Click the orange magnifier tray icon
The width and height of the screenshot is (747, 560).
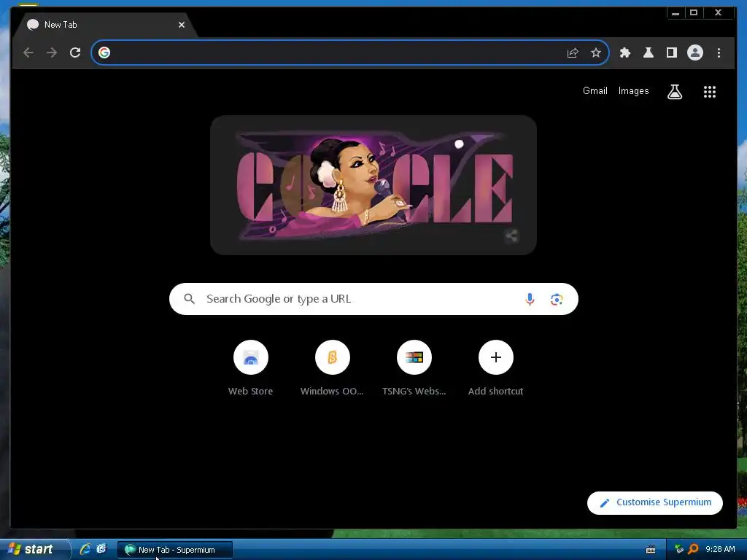pyautogui.click(x=693, y=549)
